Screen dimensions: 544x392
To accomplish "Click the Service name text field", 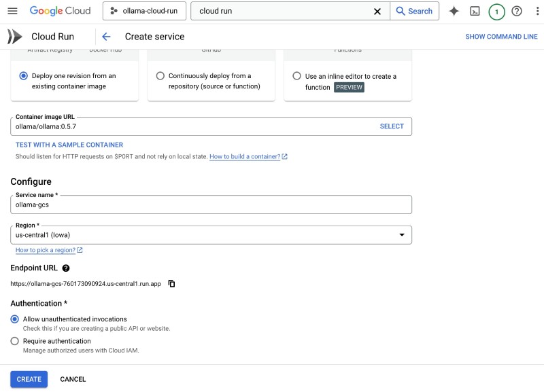I will pyautogui.click(x=211, y=204).
